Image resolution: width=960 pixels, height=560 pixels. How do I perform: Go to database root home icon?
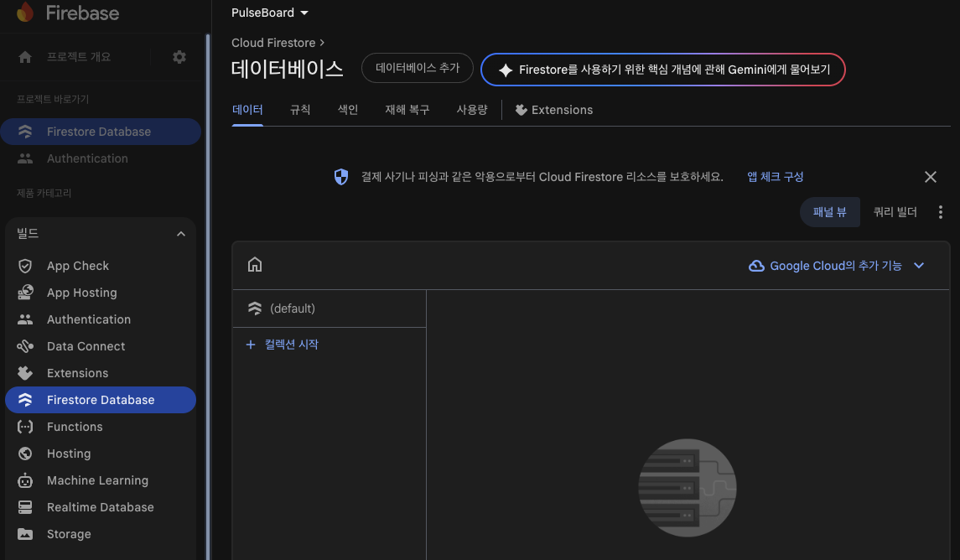[x=255, y=264]
